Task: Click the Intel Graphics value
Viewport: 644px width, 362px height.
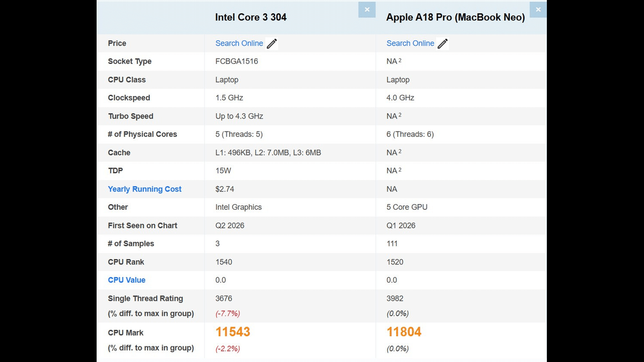Action: 238,208
